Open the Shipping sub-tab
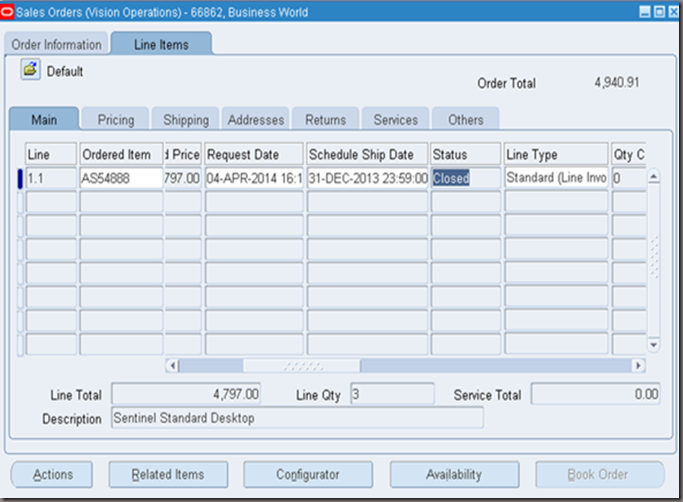The height and width of the screenshot is (502, 683). tap(186, 119)
